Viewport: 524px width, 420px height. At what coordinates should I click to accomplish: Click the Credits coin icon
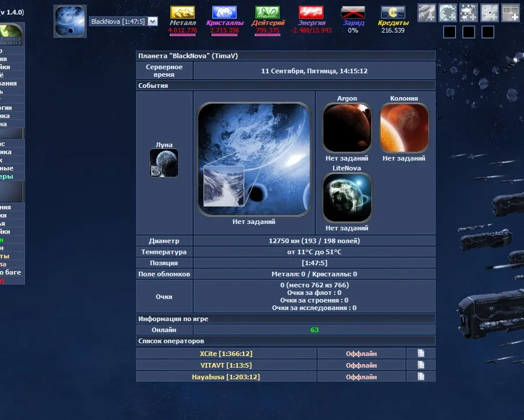click(393, 12)
